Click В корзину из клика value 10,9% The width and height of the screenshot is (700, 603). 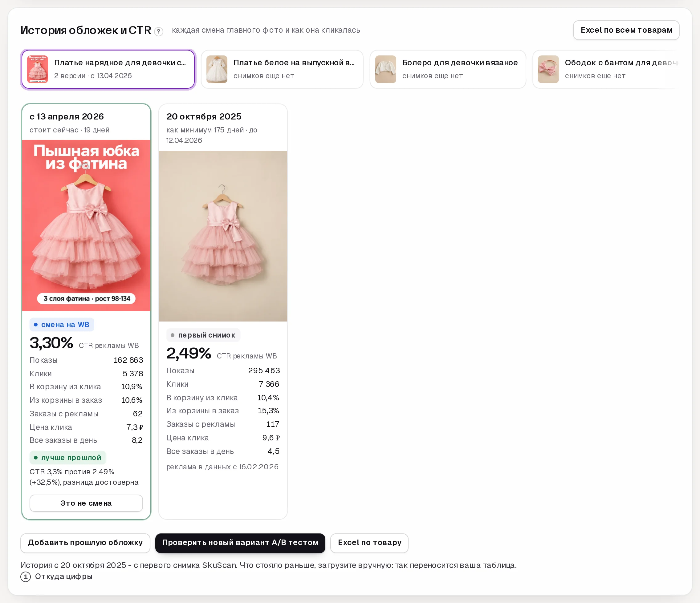click(132, 387)
